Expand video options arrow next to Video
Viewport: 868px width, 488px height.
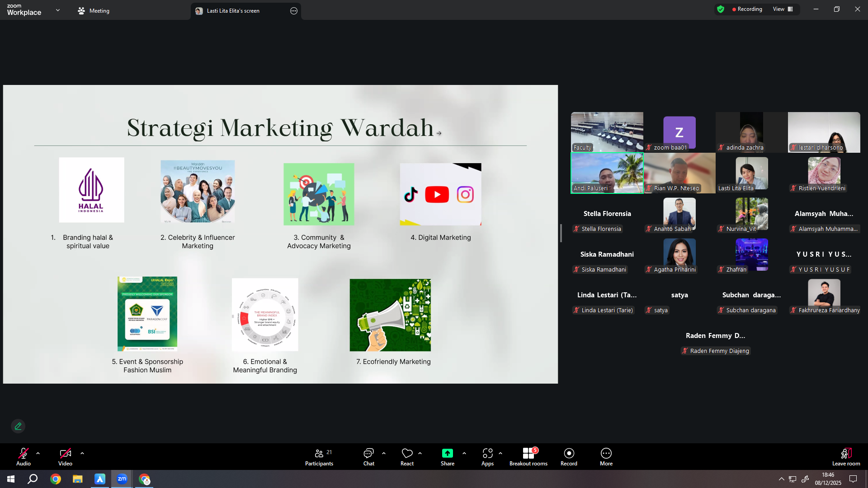[82, 453]
